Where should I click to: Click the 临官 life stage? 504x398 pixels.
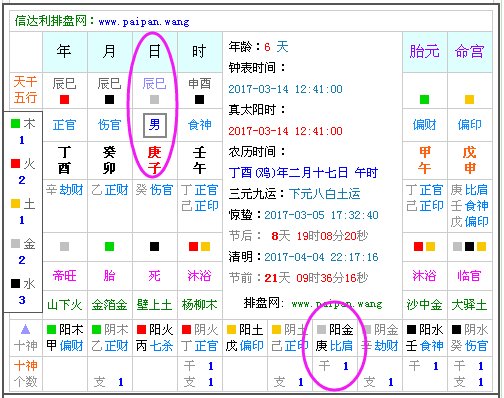[x=469, y=276]
